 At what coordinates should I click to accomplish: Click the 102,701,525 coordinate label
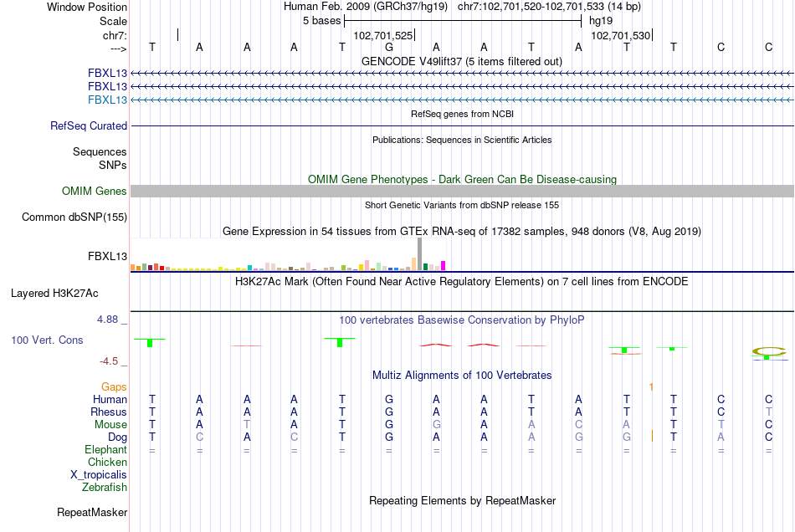tap(382, 35)
